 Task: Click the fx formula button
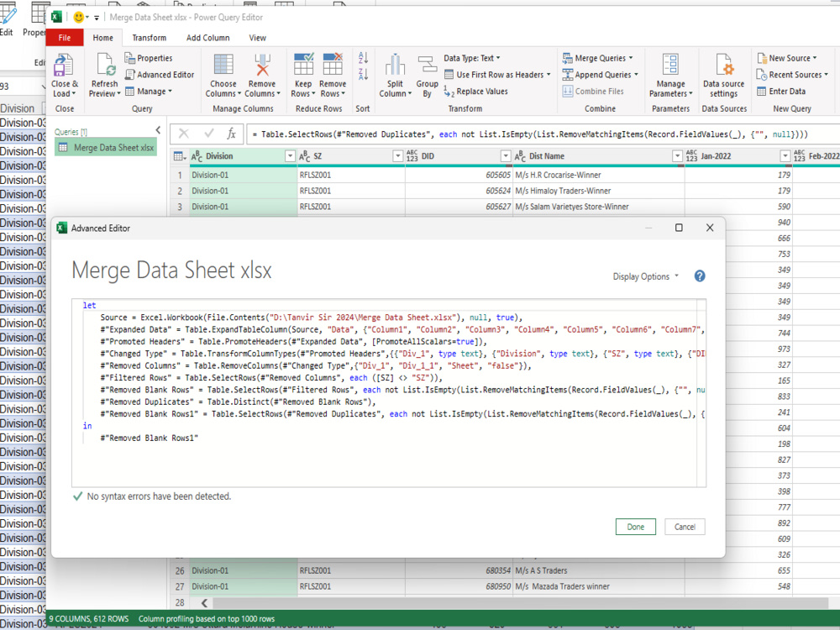(231, 134)
